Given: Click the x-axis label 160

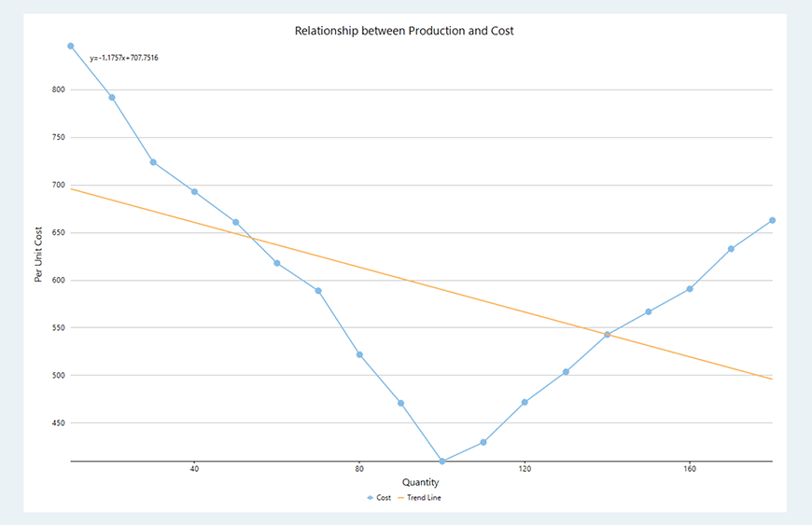Looking at the screenshot, I should (690, 469).
